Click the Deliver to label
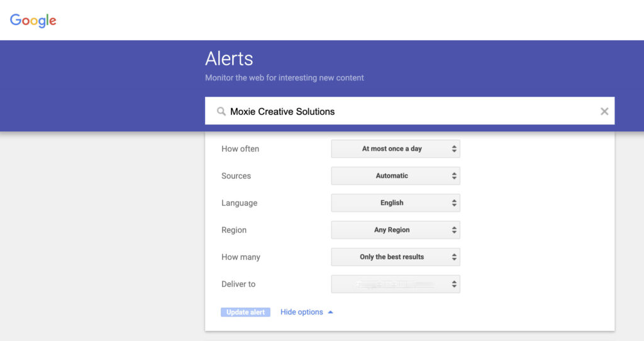 coord(238,284)
